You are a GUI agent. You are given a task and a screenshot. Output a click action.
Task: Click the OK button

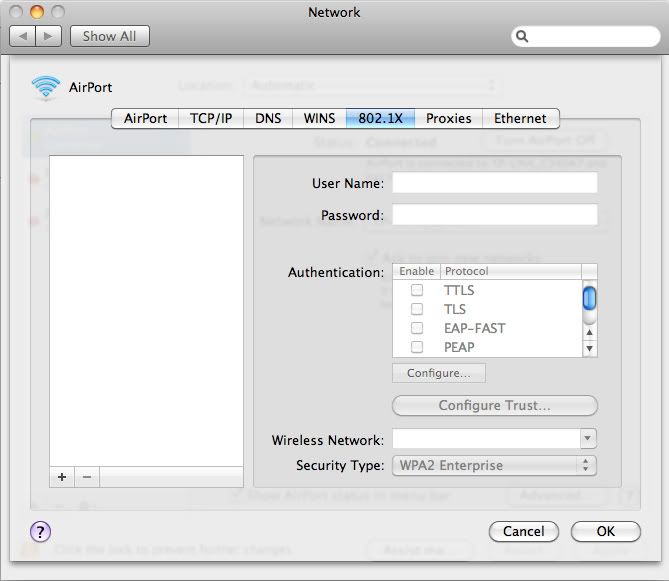tap(605, 532)
